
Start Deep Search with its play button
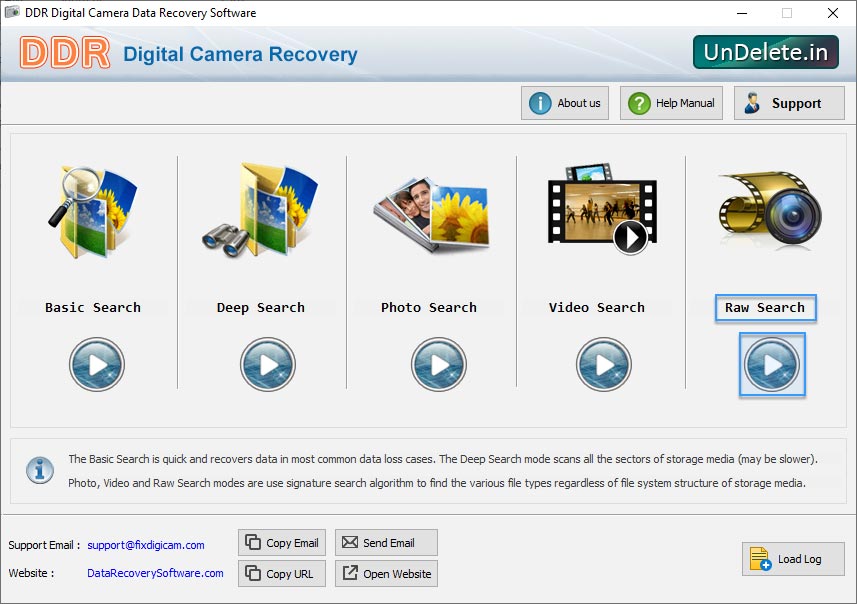(x=268, y=364)
